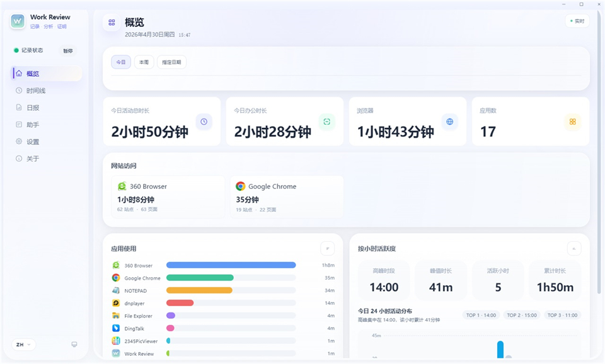The image size is (605, 364).
Task: Click the Work Review app logo
Action: [18, 21]
